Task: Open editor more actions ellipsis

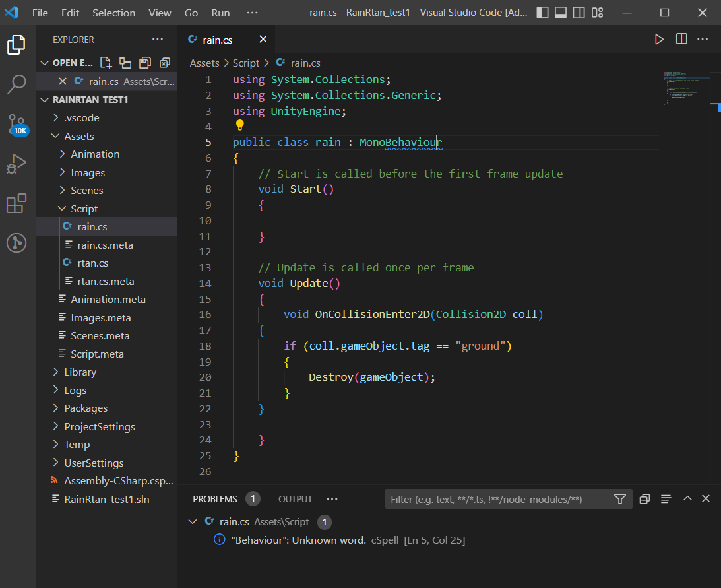Action: (703, 39)
